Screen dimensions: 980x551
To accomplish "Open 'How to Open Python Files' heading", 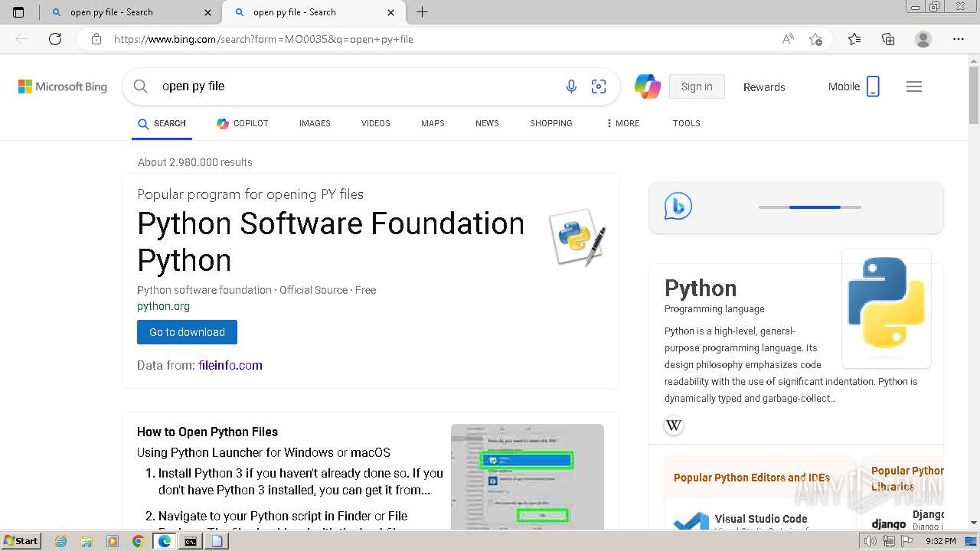I will click(x=207, y=432).
